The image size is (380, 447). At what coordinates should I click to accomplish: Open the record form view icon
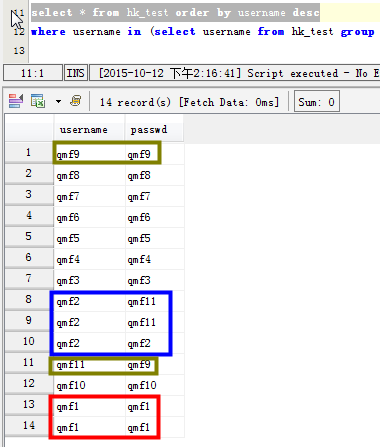[x=16, y=101]
